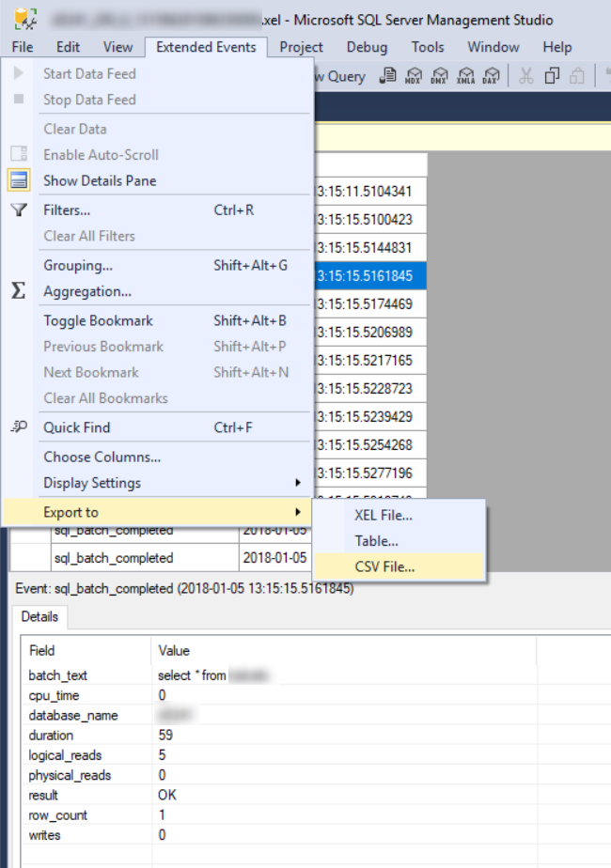Select Toggle Bookmark entry
611x868 pixels.
pos(158,320)
